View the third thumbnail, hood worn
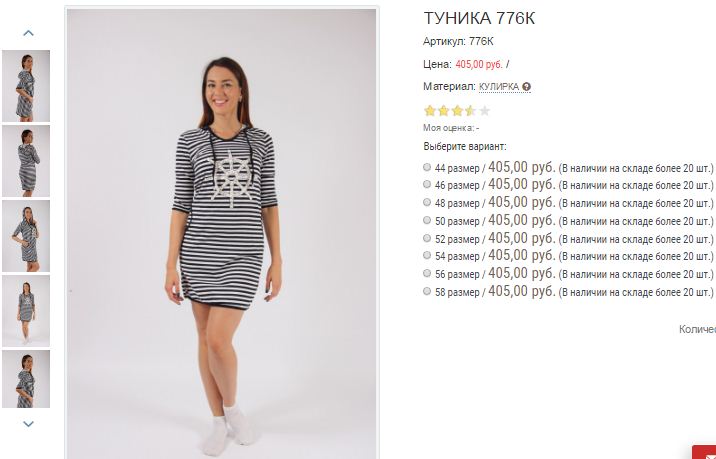This screenshot has width=716, height=459. (x=26, y=236)
